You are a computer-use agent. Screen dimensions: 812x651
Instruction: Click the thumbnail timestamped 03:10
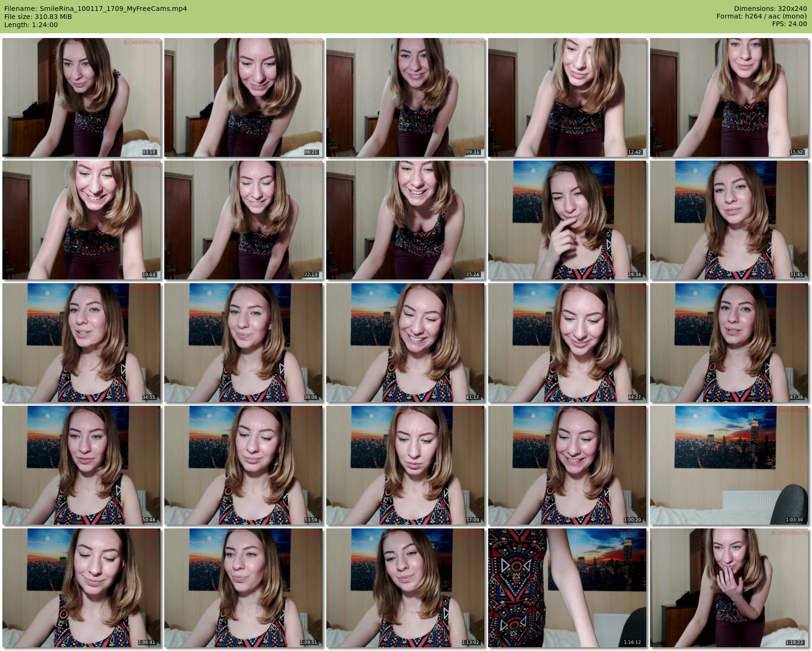click(82, 97)
